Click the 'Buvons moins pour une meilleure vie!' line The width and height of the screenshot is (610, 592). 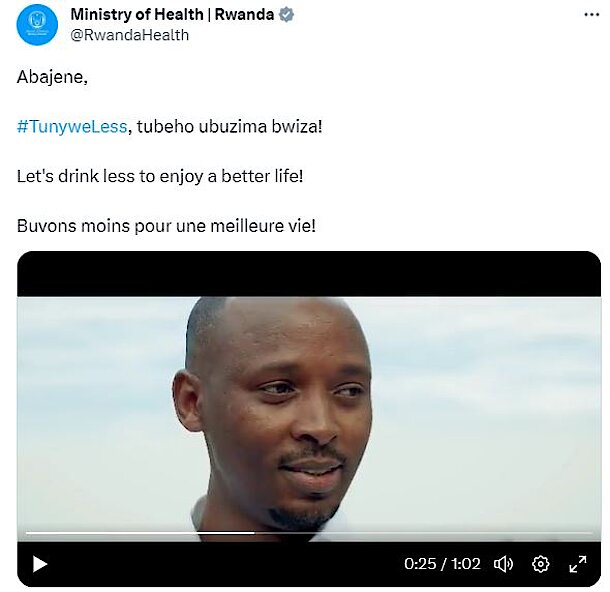166,226
